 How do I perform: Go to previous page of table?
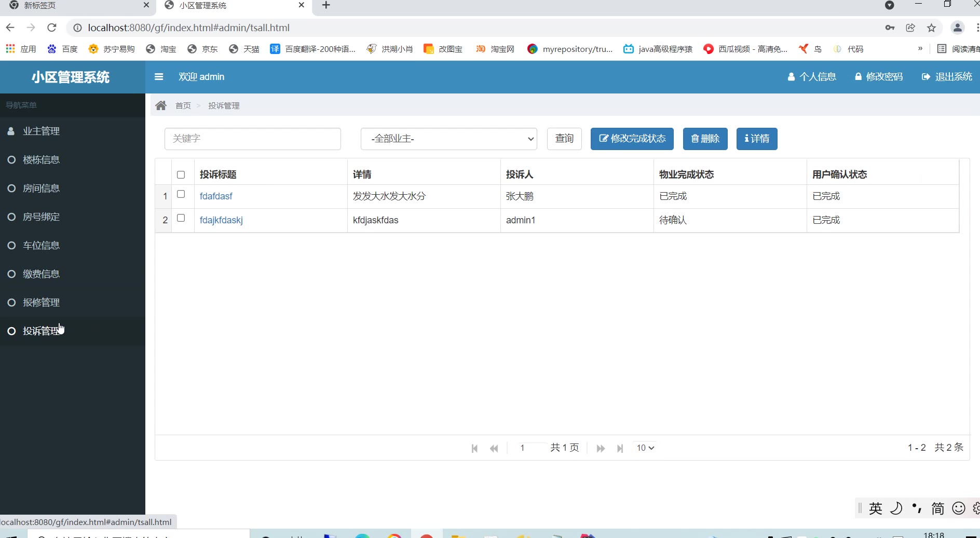tap(494, 448)
